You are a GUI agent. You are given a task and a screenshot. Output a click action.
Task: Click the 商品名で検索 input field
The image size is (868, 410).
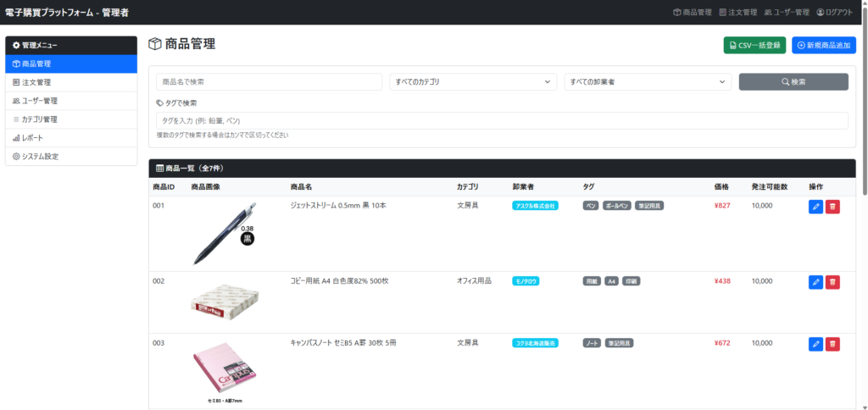pos(269,82)
